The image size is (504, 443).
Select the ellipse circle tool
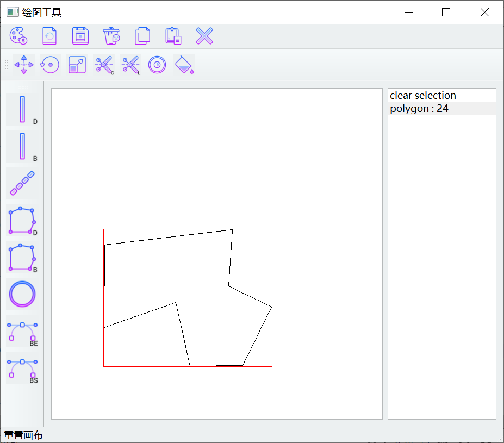(x=22, y=294)
